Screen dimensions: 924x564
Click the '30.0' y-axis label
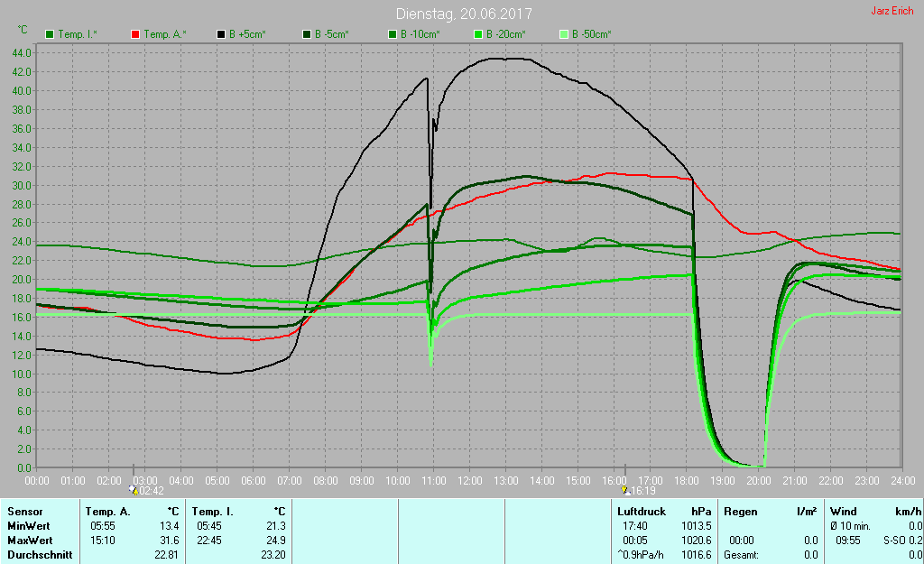[22, 186]
